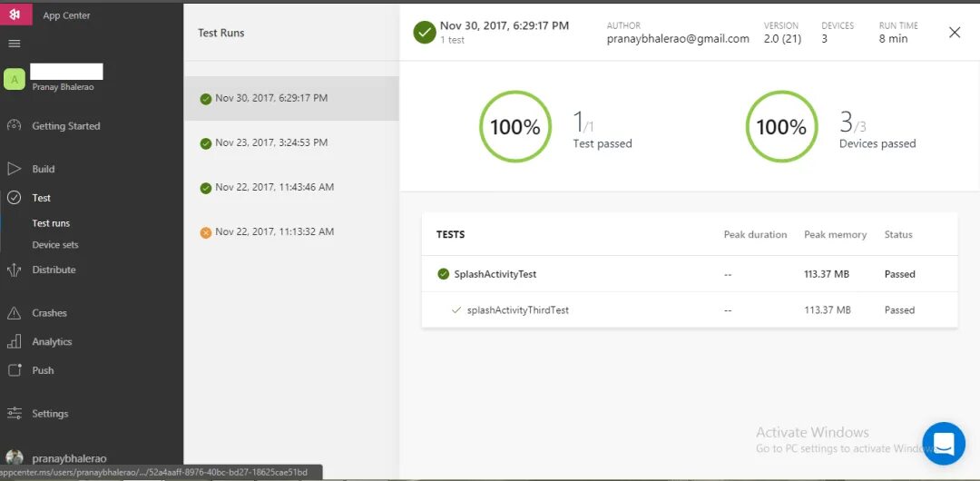Click App Center title link

pos(66,15)
